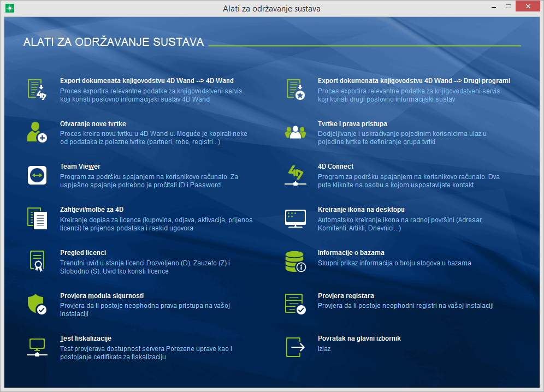The image size is (544, 392).
Task: Click the database info cylinder icon
Action: [x=295, y=262]
